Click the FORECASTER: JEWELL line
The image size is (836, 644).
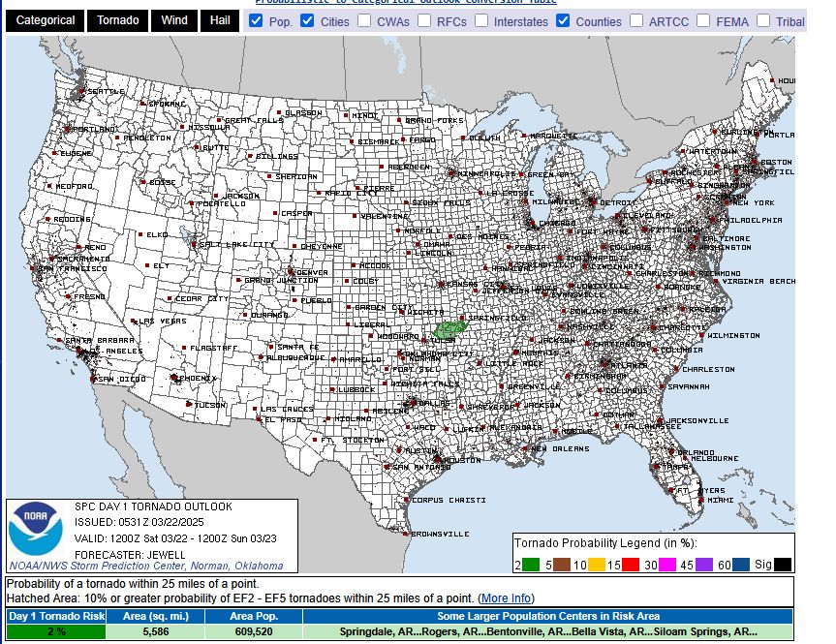point(130,555)
